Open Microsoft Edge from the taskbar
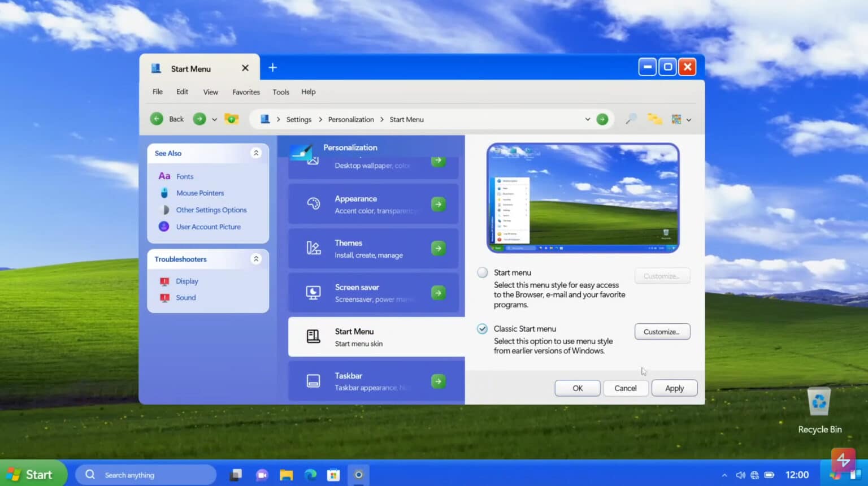868x486 pixels. tap(310, 475)
